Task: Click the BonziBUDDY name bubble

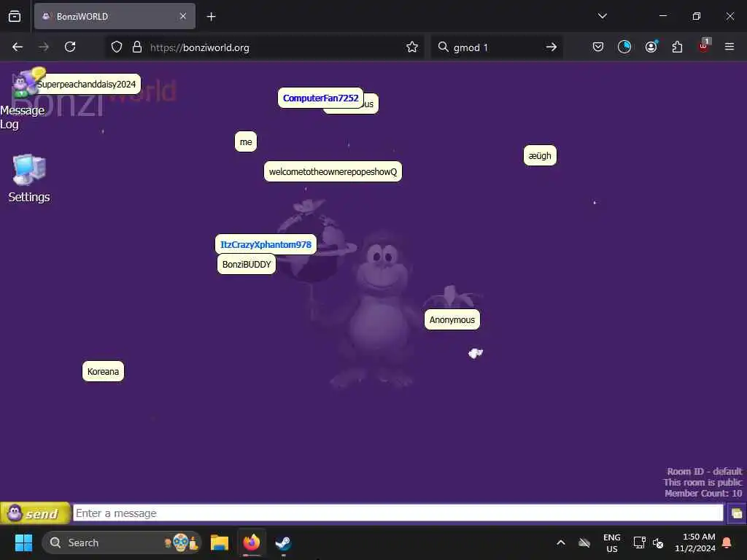Action: pos(247,264)
